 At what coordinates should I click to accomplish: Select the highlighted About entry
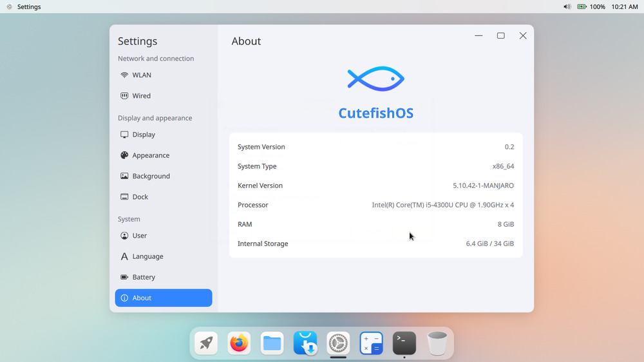[164, 298]
